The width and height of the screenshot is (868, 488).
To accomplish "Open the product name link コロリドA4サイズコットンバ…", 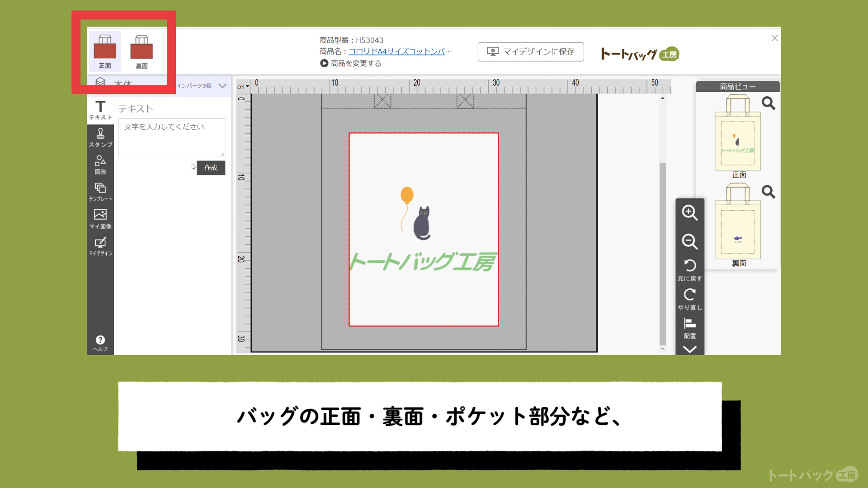I will (x=400, y=52).
